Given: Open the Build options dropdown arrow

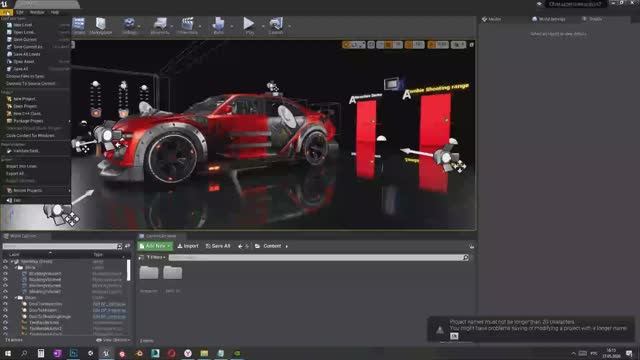Looking at the screenshot, I should point(232,27).
